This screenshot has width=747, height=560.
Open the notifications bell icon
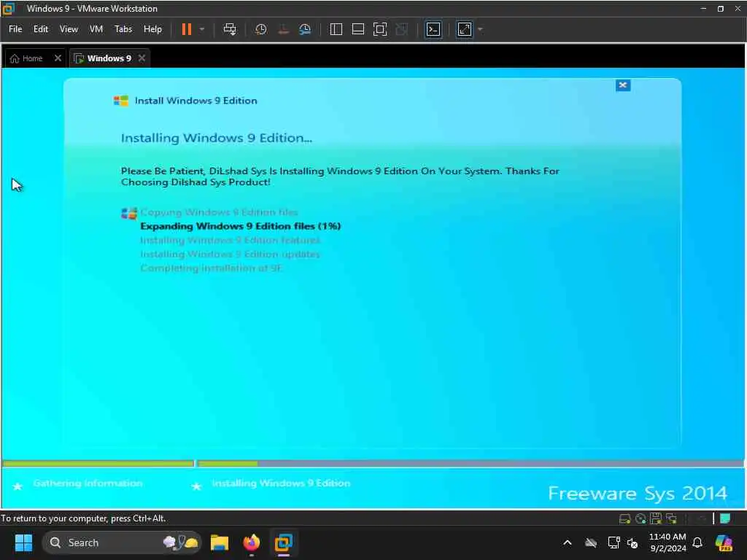coord(697,542)
